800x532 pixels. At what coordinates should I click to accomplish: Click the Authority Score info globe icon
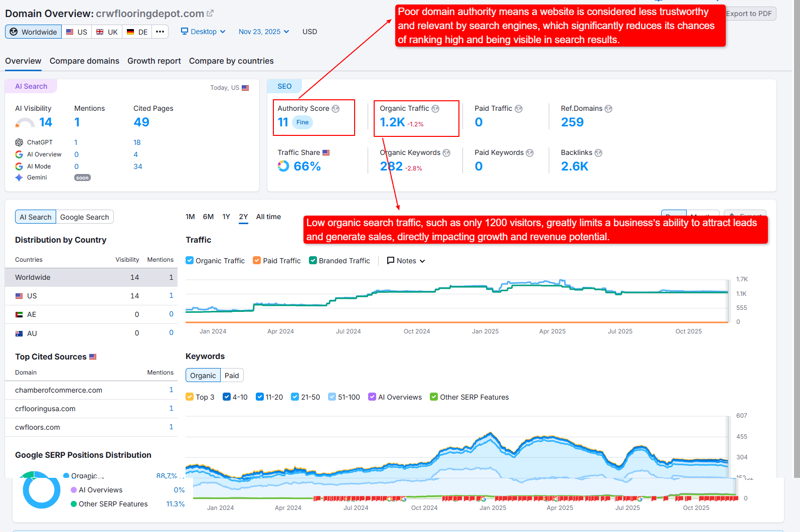[336, 109]
